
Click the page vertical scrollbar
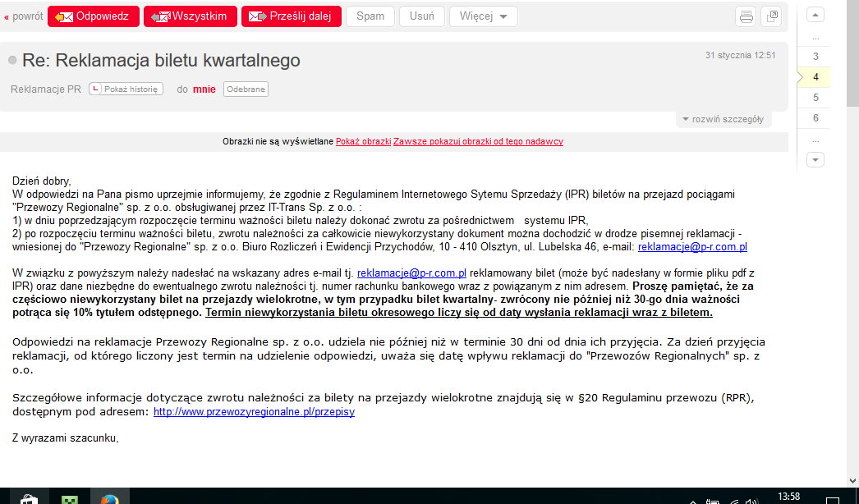853,53
